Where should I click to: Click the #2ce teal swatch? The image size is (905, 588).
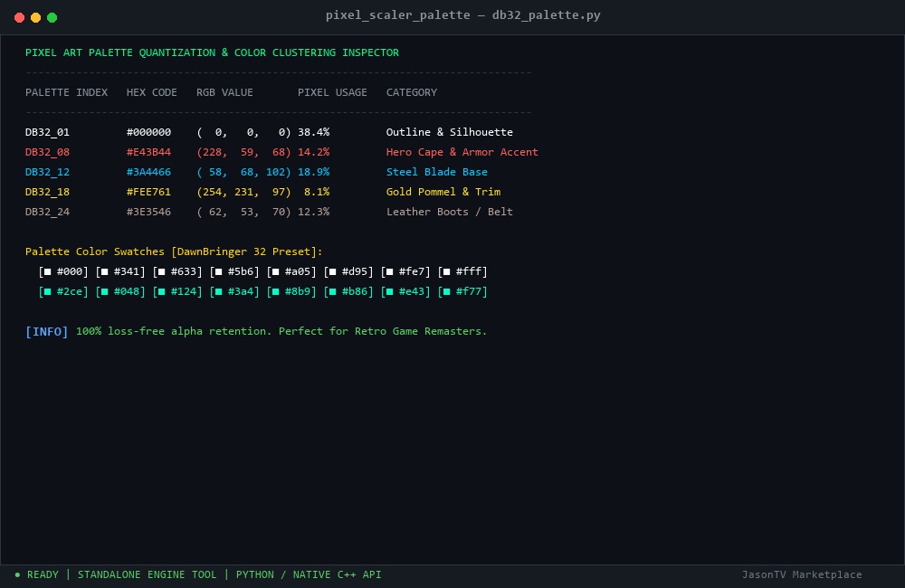[63, 291]
